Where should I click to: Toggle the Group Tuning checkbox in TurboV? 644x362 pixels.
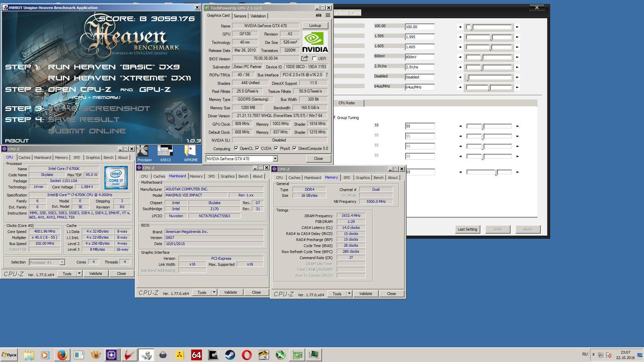pyautogui.click(x=334, y=118)
